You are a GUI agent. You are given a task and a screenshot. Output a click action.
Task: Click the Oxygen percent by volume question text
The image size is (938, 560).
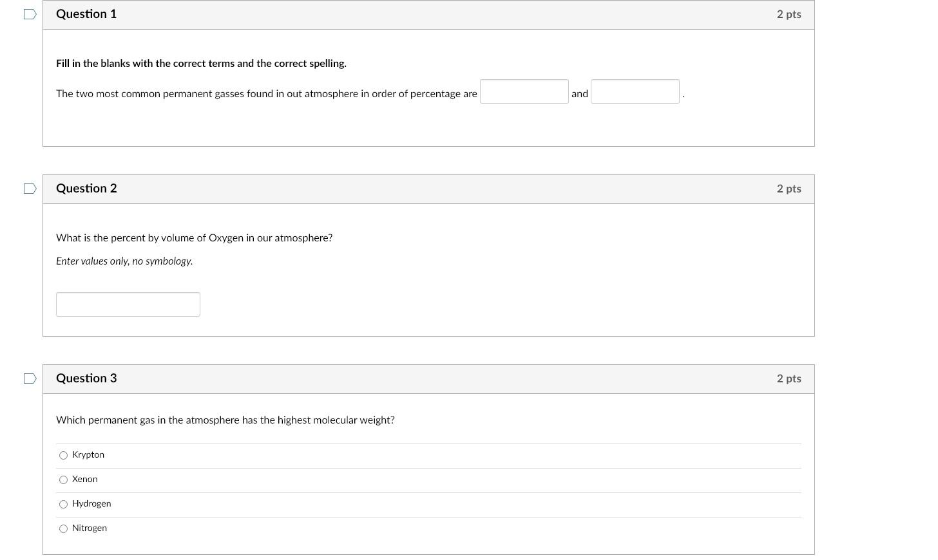tap(194, 238)
